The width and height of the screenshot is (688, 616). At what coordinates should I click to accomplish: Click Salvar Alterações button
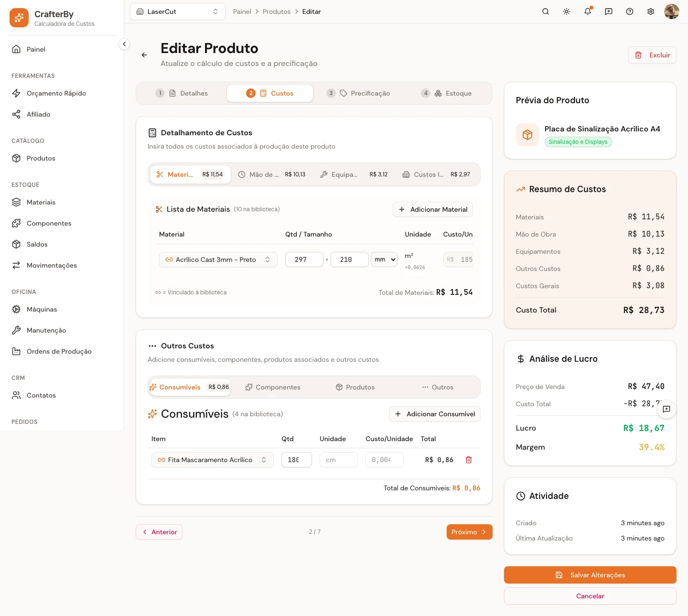[x=590, y=575]
